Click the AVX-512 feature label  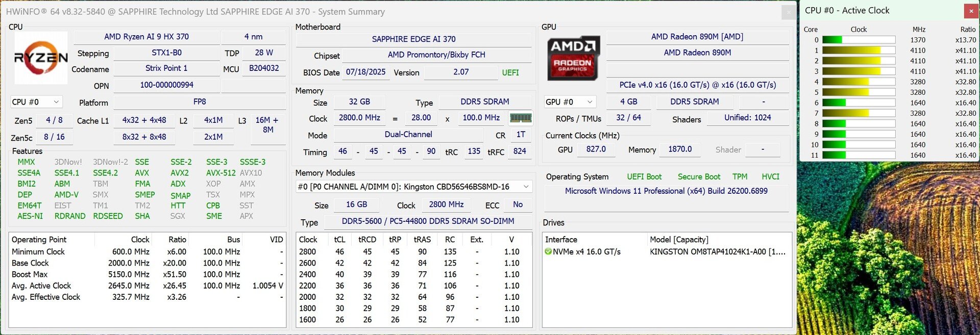(x=220, y=173)
